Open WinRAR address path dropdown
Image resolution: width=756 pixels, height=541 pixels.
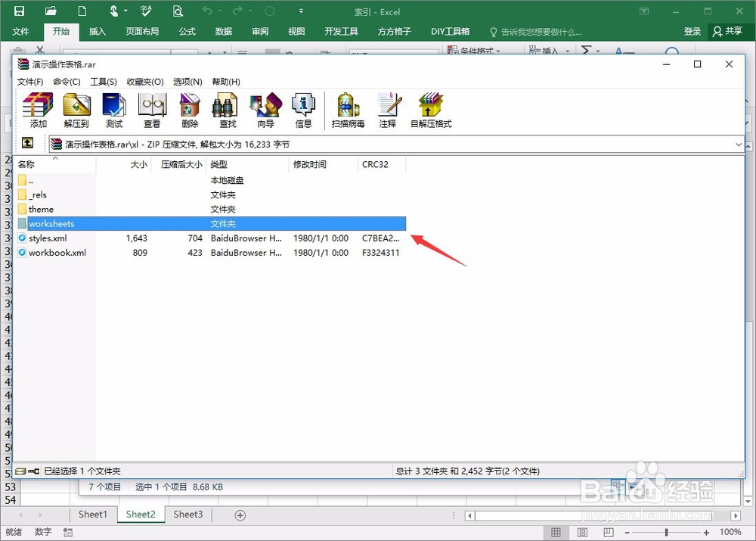738,145
